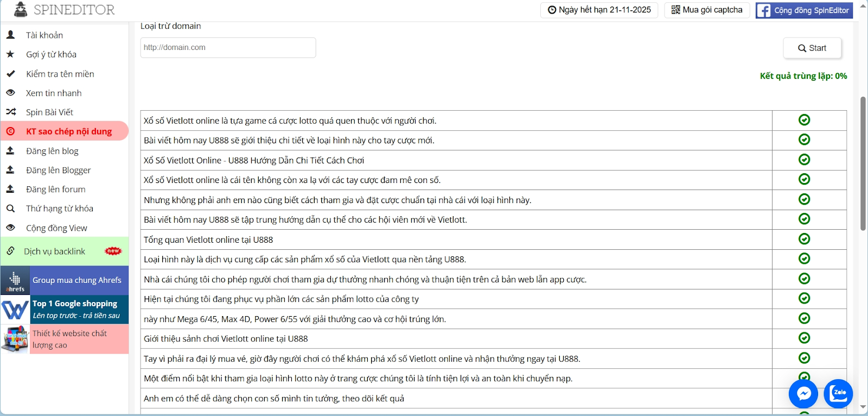The height and width of the screenshot is (416, 868).
Task: Open Gợi ý từ khóa in sidebar
Action: pos(65,54)
